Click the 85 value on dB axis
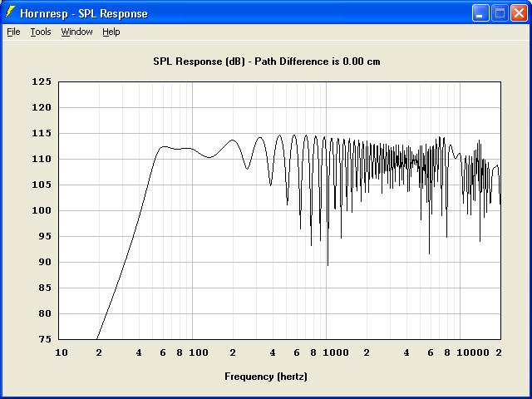The width and height of the screenshot is (532, 399). click(44, 288)
